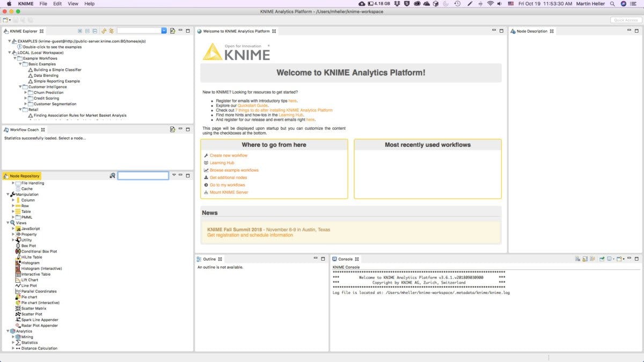Screen dimensions: 644x362
Task: Toggle scroll lock in the Console panel
Action: coord(585,258)
